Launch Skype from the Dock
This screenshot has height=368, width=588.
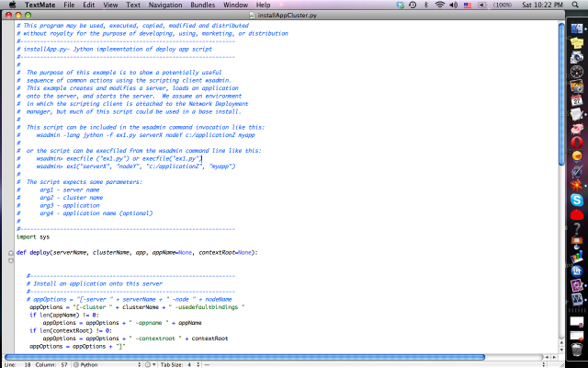577,200
